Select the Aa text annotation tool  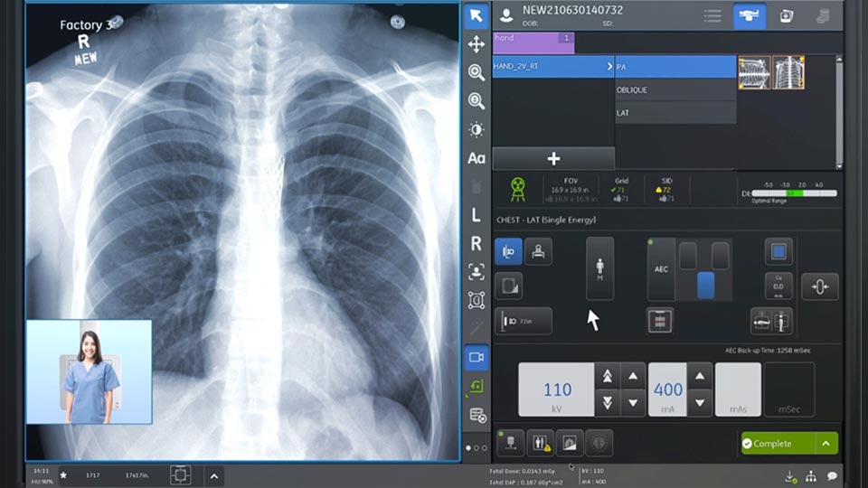[x=476, y=158]
